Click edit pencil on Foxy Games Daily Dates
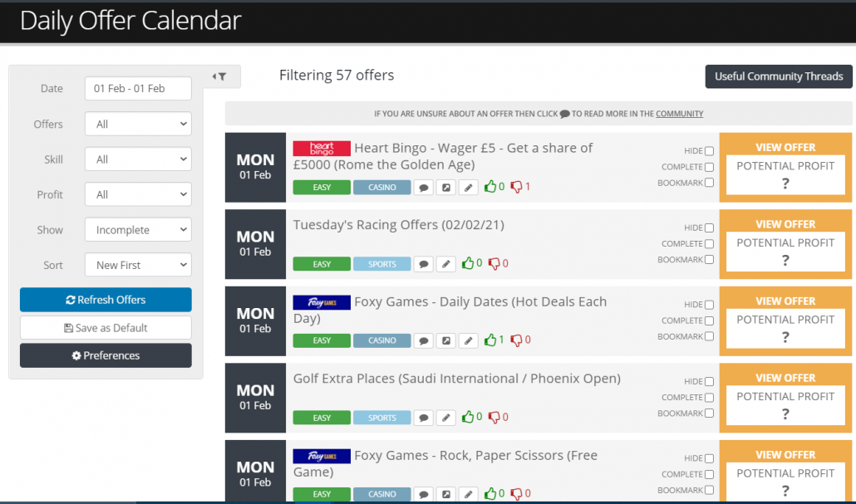The image size is (856, 504). click(x=468, y=341)
